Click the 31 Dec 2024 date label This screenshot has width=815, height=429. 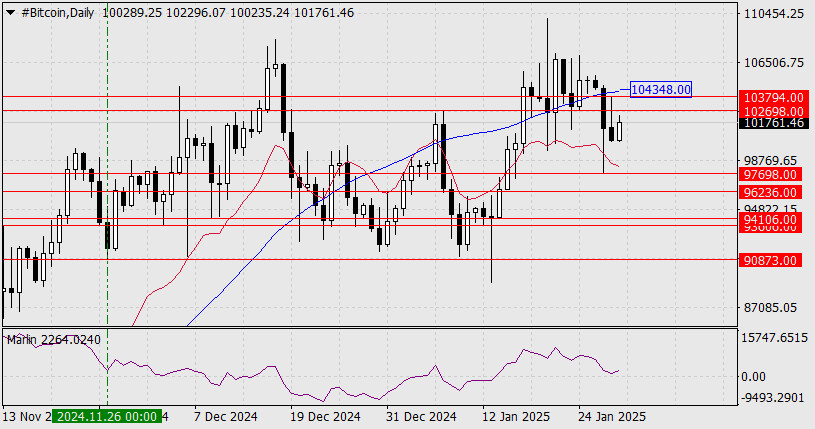(421, 417)
